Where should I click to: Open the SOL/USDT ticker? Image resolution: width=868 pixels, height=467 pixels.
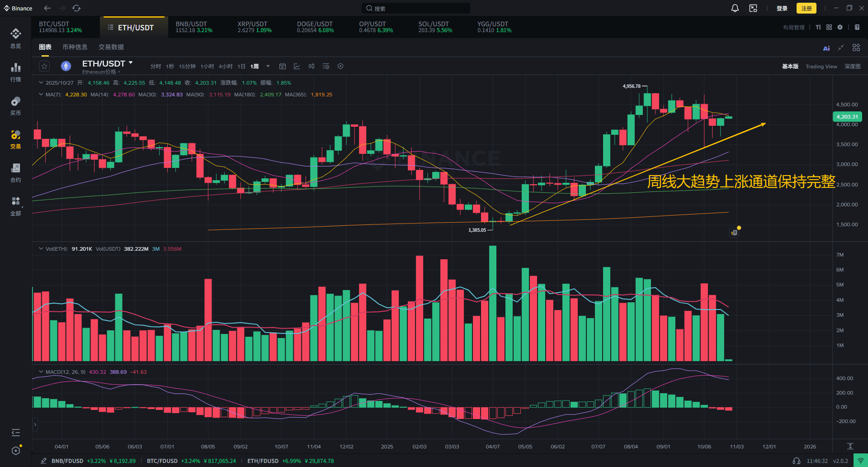click(x=435, y=27)
